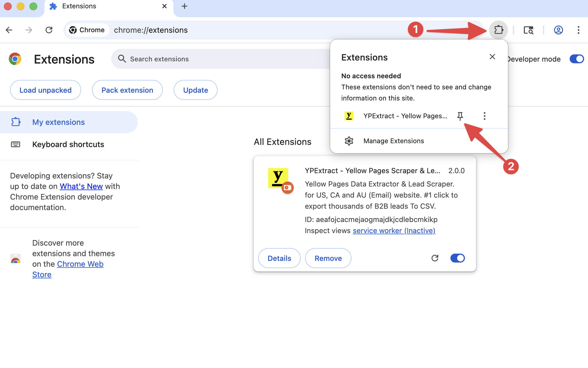Viewport: 588px width, 368px height.
Task: Open Keyboard shortcuts sidebar item
Action: [69, 144]
